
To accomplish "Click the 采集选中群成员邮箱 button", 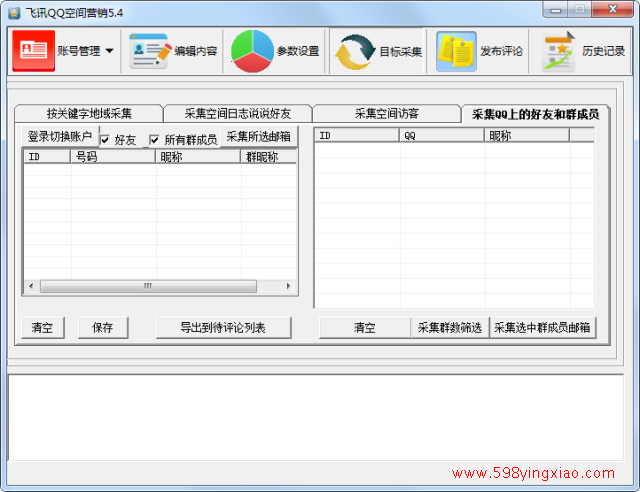I will [x=542, y=327].
